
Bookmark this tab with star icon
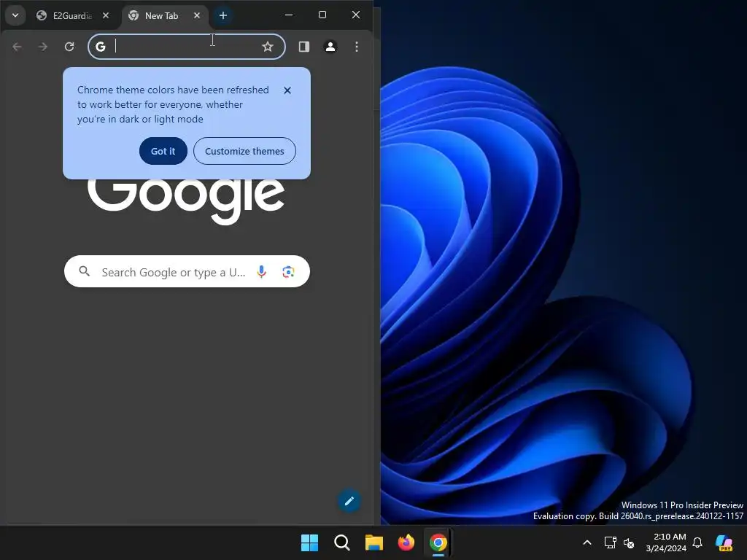(268, 47)
